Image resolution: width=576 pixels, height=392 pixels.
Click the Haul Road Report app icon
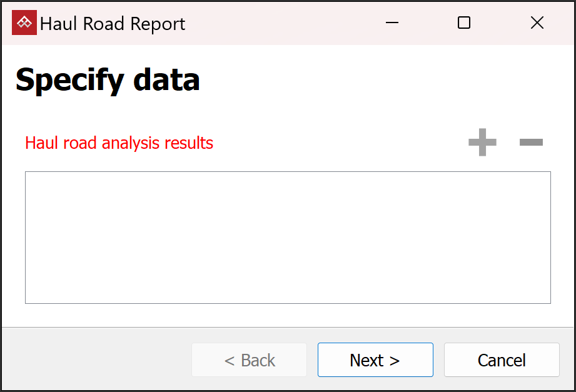[24, 23]
